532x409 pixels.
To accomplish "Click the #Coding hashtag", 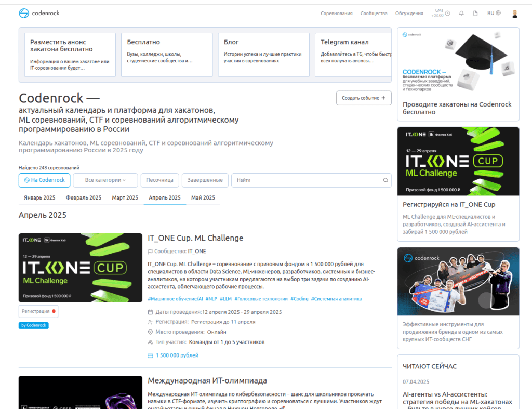I will (x=299, y=299).
